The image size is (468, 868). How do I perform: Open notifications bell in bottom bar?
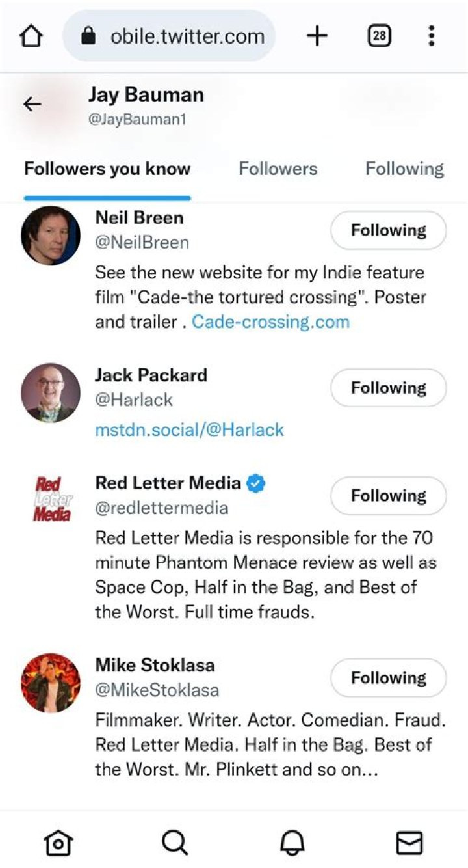292,843
